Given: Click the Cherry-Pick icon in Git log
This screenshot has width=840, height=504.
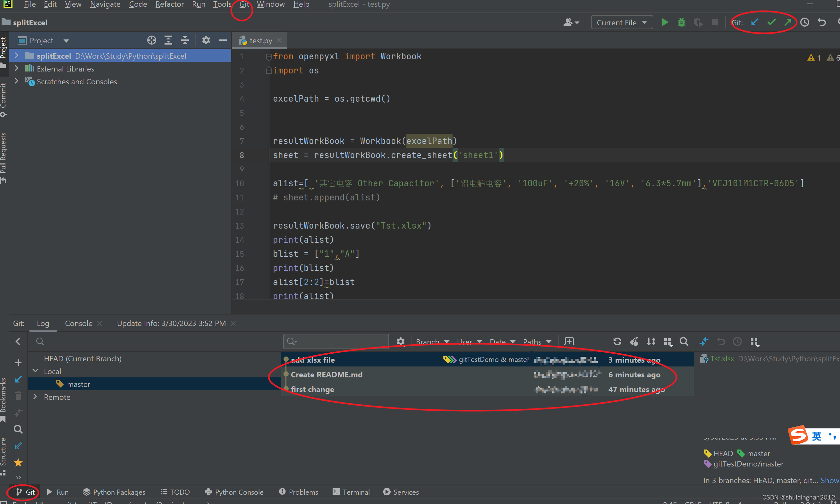Looking at the screenshot, I should [634, 341].
